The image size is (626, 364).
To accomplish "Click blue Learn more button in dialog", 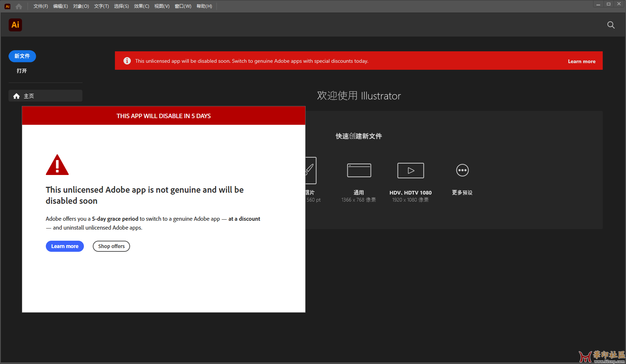I will 65,246.
